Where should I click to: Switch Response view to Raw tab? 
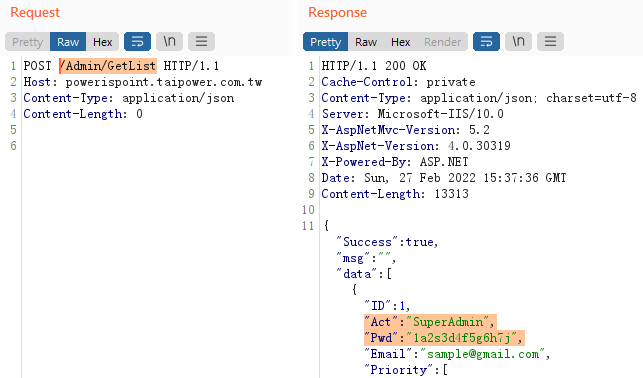pos(366,42)
